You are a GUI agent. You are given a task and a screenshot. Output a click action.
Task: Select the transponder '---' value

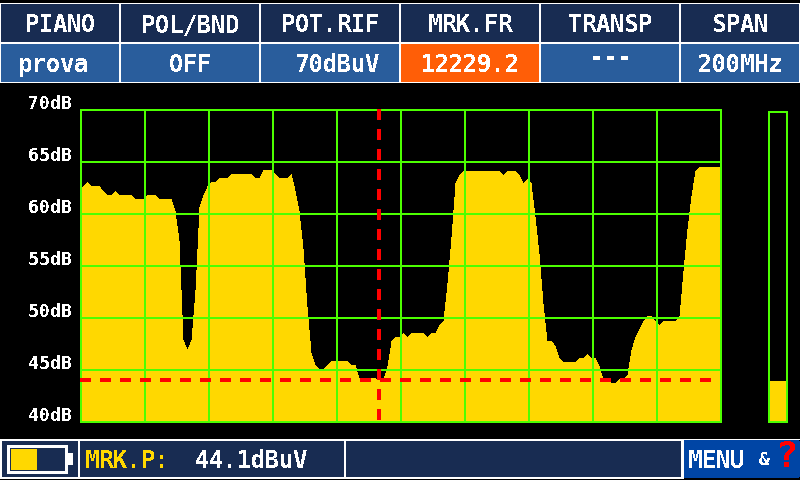coord(610,63)
